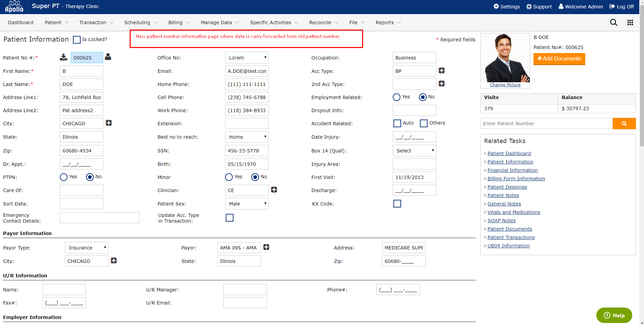Open the Office No dropdown
Screen dimensions: 644x325
pyautogui.click(x=247, y=58)
